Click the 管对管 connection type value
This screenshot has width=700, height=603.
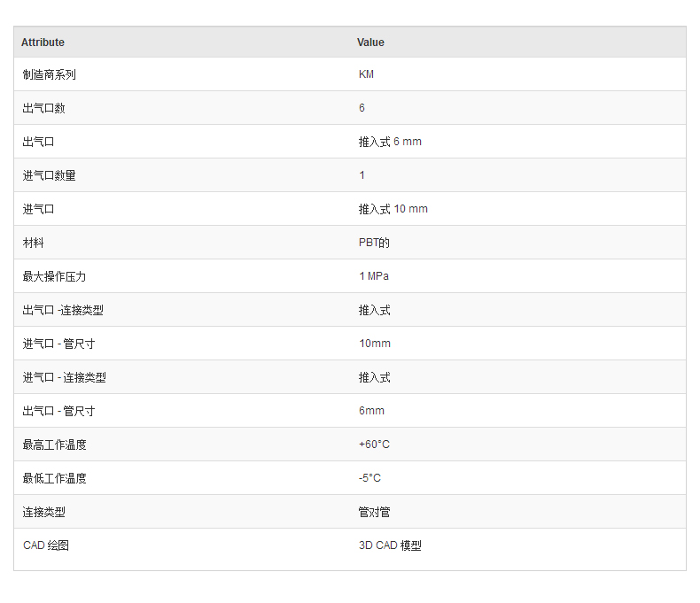[374, 512]
